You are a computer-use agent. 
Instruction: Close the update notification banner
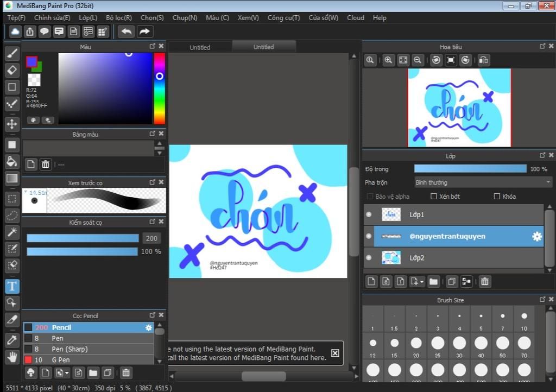pos(334,353)
